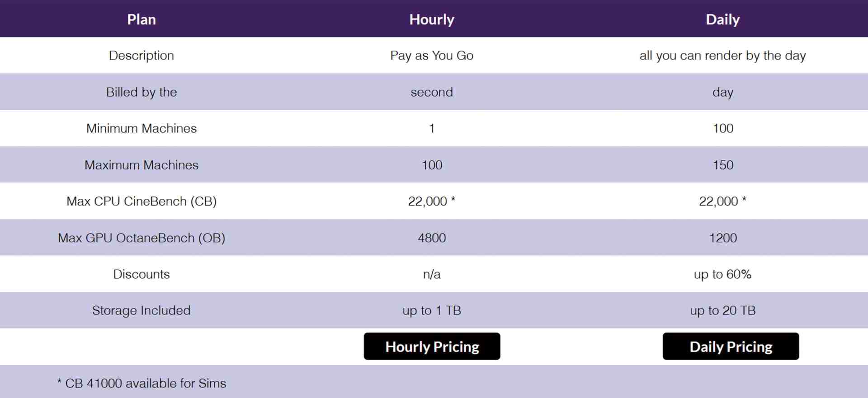The width and height of the screenshot is (868, 398).
Task: Select the Hourly column header
Action: [432, 19]
